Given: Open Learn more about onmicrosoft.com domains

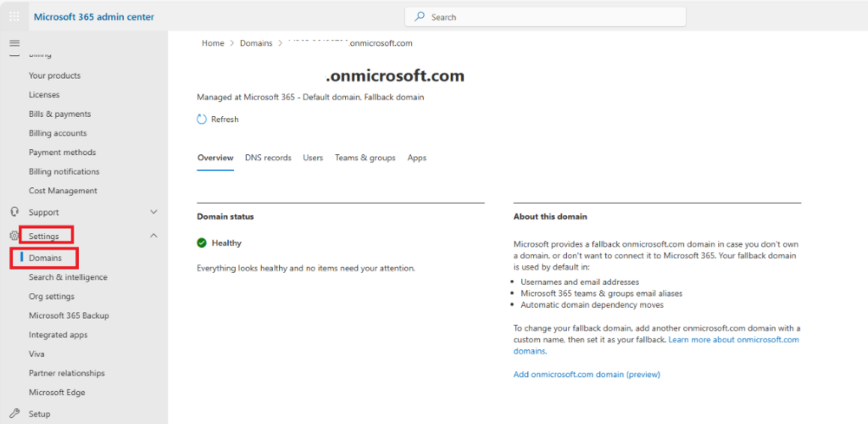Looking at the screenshot, I should pos(657,345).
